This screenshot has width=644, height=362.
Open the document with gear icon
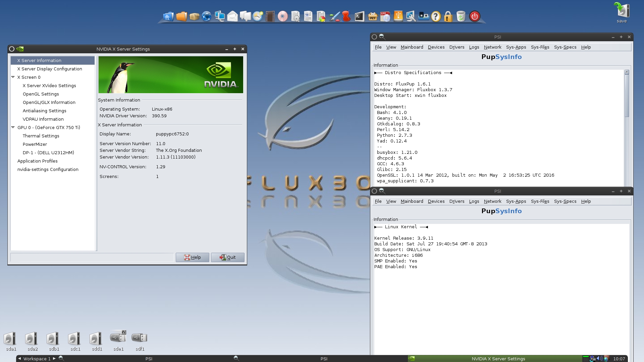click(296, 16)
